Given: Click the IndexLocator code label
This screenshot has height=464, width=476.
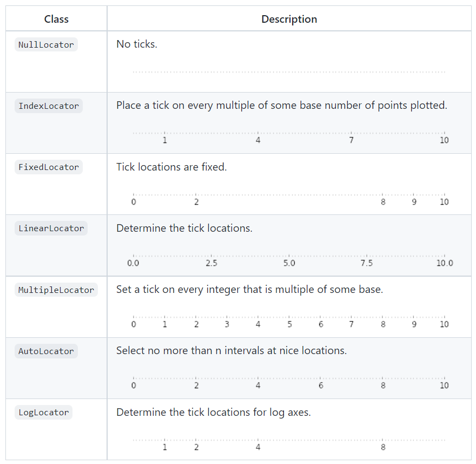Looking at the screenshot, I should point(49,106).
